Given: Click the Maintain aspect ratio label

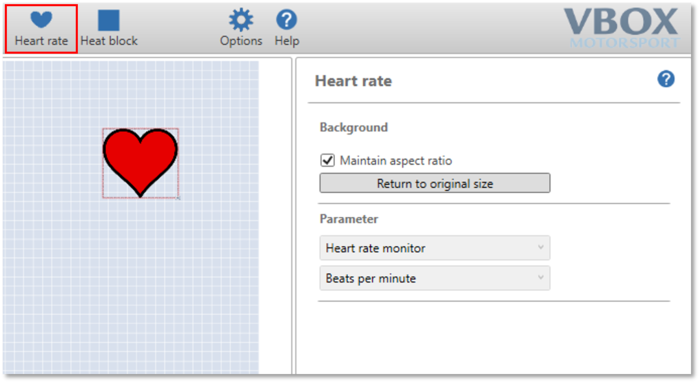Looking at the screenshot, I should 396,161.
